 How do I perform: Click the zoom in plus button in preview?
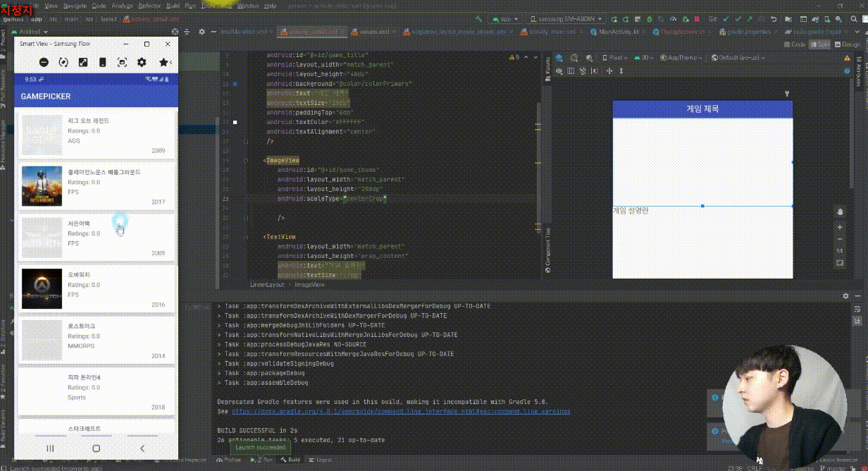coord(839,228)
